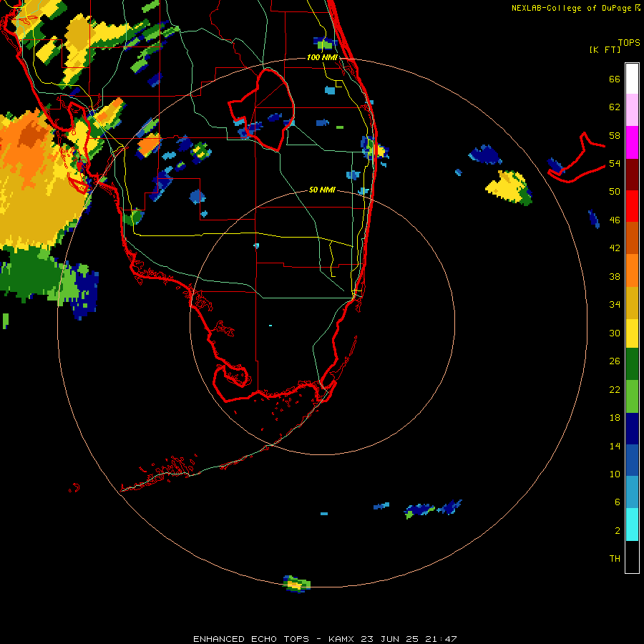Click the 54 value on legend scale
644x644 pixels.
(615, 163)
